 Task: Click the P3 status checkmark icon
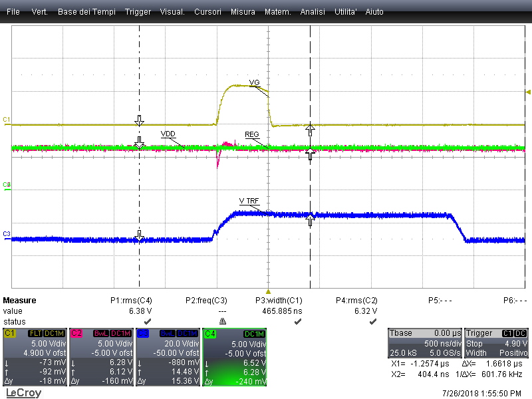(x=297, y=321)
